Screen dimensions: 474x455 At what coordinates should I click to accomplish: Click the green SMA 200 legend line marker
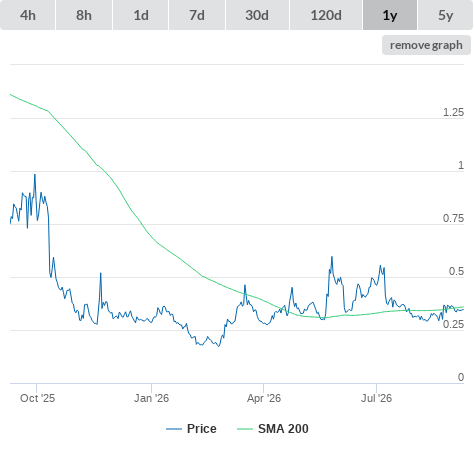point(245,429)
